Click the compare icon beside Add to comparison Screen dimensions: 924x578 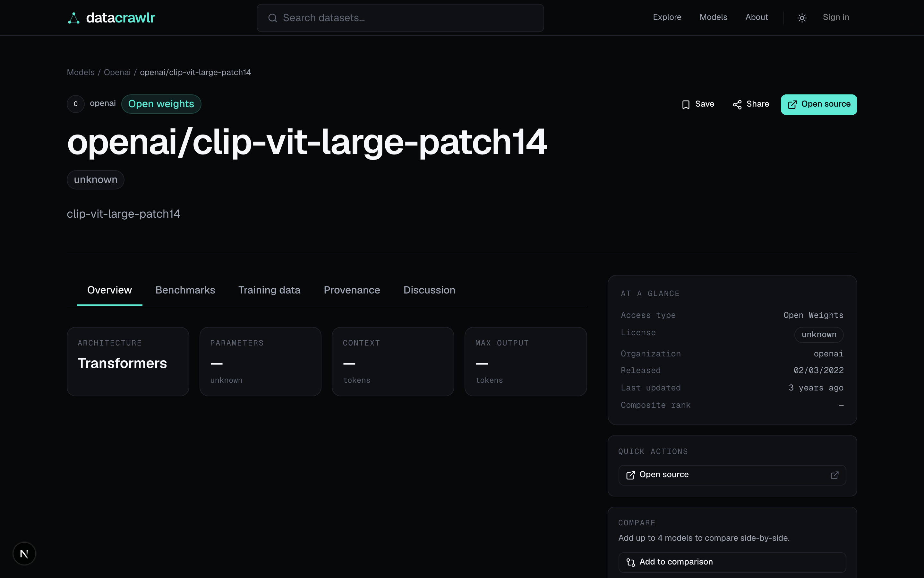click(x=630, y=562)
